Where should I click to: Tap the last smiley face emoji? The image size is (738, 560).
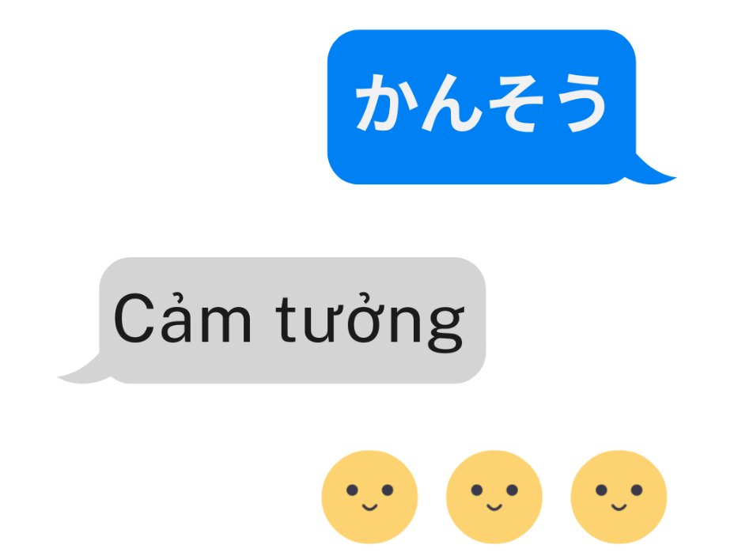619,497
